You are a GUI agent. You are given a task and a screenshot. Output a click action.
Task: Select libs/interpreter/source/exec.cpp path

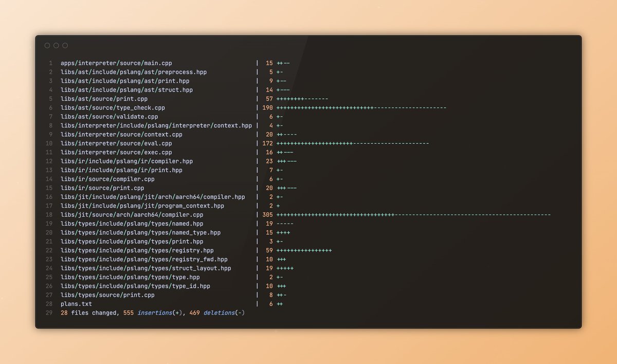point(116,152)
